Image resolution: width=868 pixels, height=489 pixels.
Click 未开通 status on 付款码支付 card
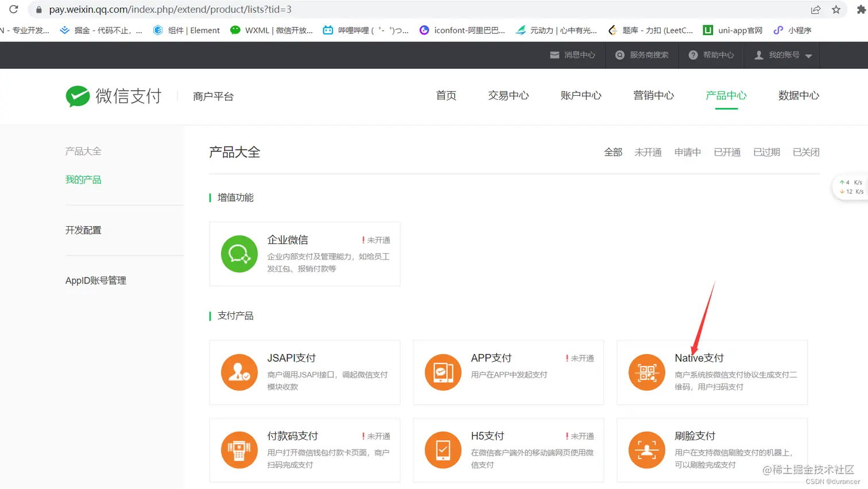376,436
